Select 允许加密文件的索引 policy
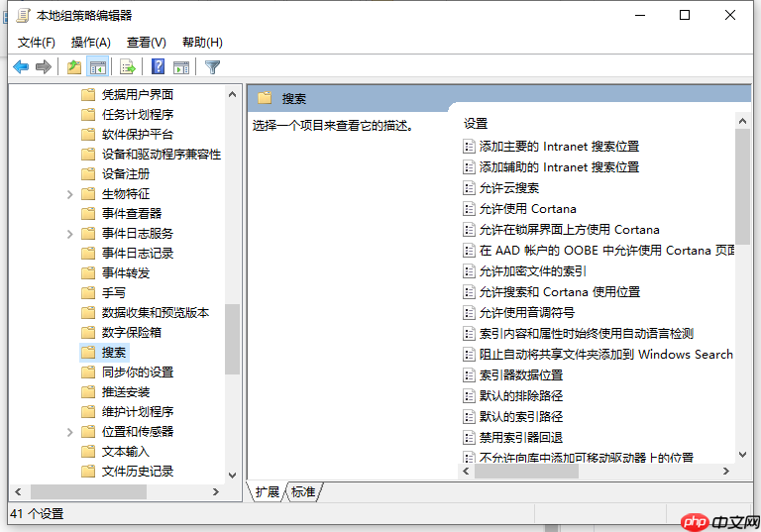 [533, 271]
